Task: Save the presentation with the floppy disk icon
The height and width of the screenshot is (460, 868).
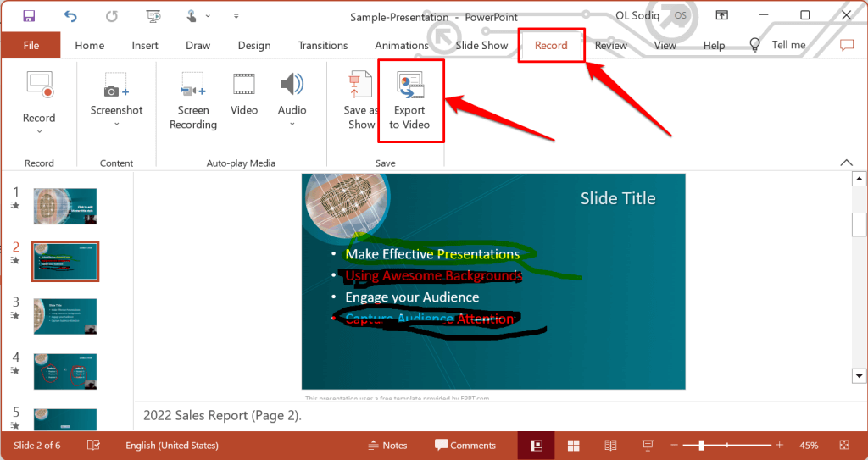Action: click(30, 16)
